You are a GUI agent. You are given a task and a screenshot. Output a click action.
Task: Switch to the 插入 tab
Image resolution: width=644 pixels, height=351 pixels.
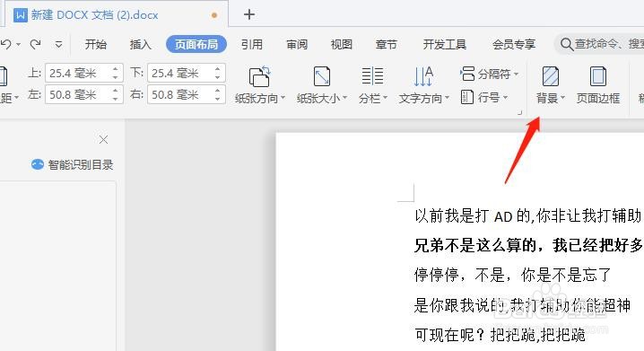pos(141,44)
